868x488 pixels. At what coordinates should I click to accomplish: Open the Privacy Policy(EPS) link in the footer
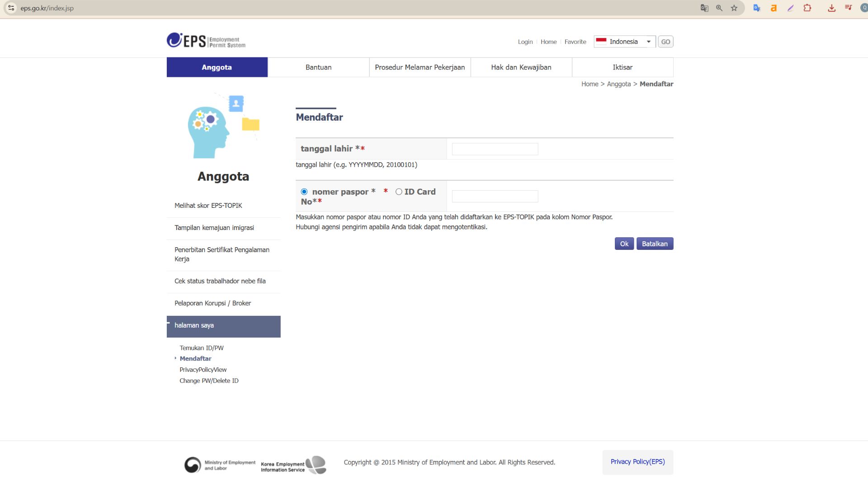click(x=637, y=462)
